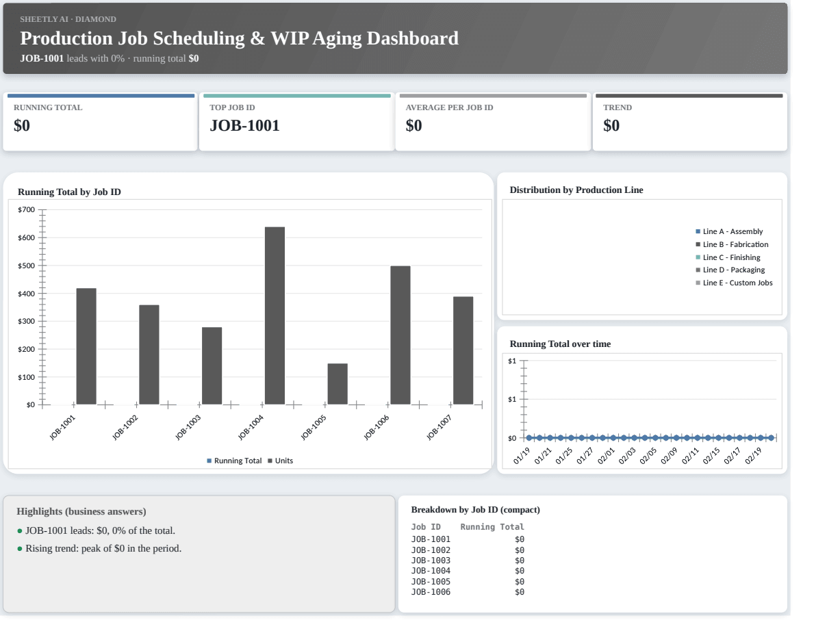Click the 'Running Total by Job ID' chart title
Image resolution: width=840 pixels, height=631 pixels.
pyautogui.click(x=69, y=192)
